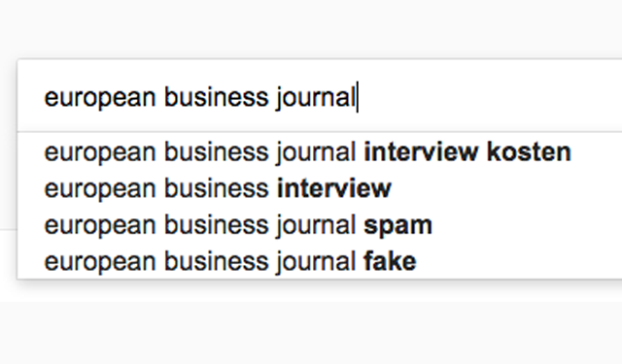The height and width of the screenshot is (364, 622).
Task: Click the gray page area below suggestions
Action: [311, 333]
